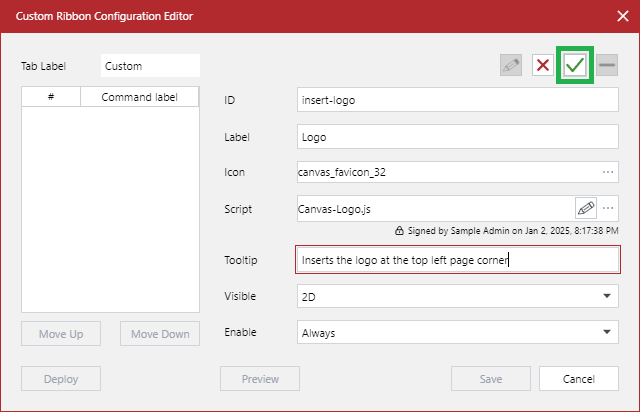The width and height of the screenshot is (640, 412).
Task: Click the Move Down button
Action: (160, 334)
